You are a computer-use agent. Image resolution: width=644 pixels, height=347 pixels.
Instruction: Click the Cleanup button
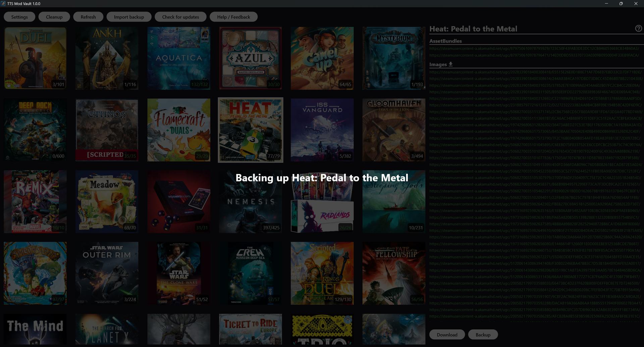pos(54,17)
